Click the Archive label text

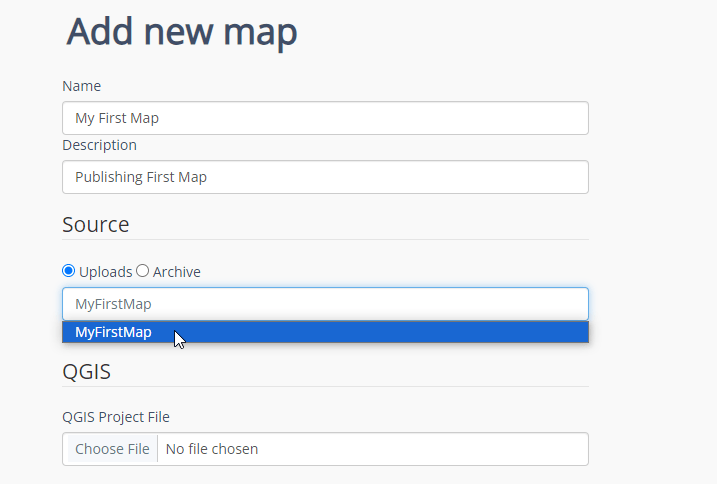pos(176,272)
